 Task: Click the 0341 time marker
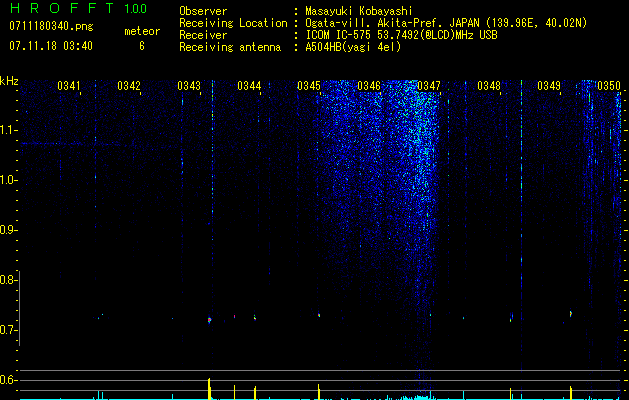[69, 86]
